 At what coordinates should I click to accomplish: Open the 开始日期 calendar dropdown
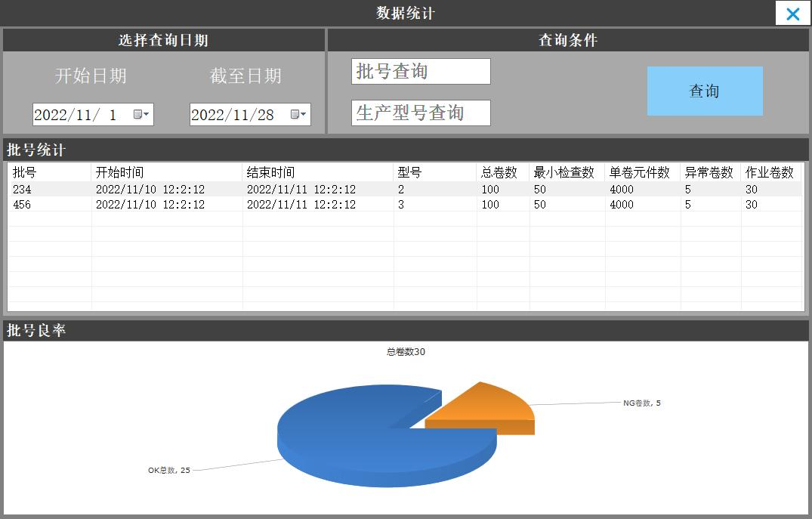141,115
